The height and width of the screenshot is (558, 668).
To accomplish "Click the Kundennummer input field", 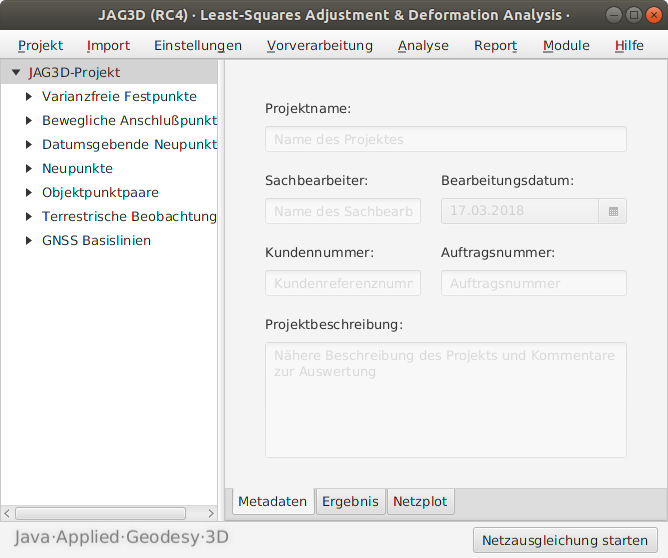I will pyautogui.click(x=343, y=283).
